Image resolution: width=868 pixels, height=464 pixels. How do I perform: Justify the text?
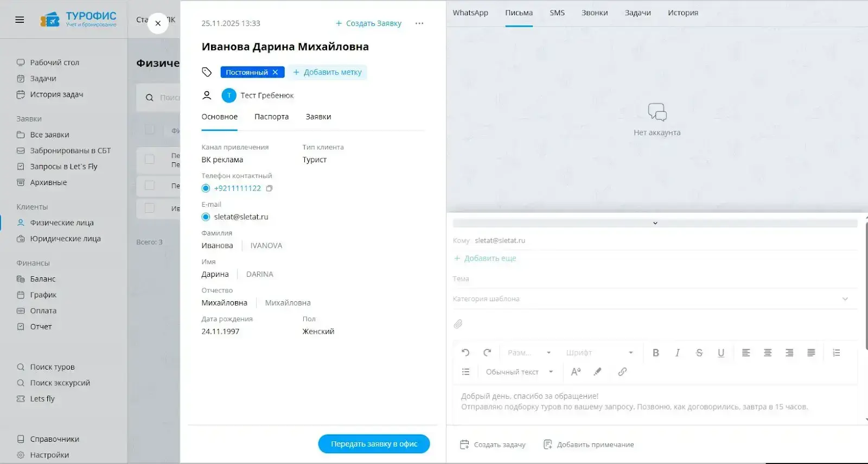tap(811, 353)
